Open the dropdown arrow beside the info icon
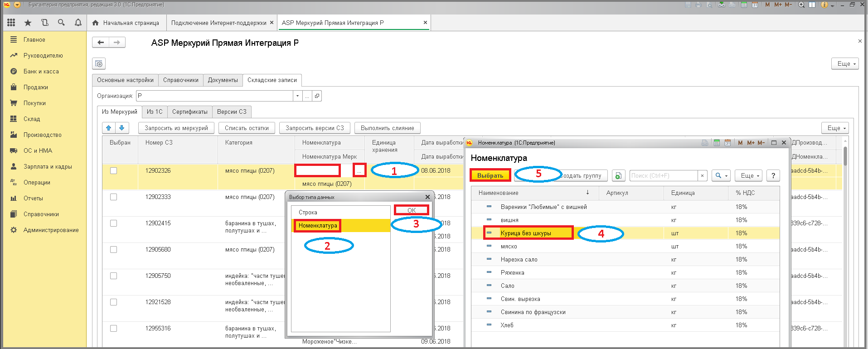868x349 pixels. pyautogui.click(x=833, y=5)
